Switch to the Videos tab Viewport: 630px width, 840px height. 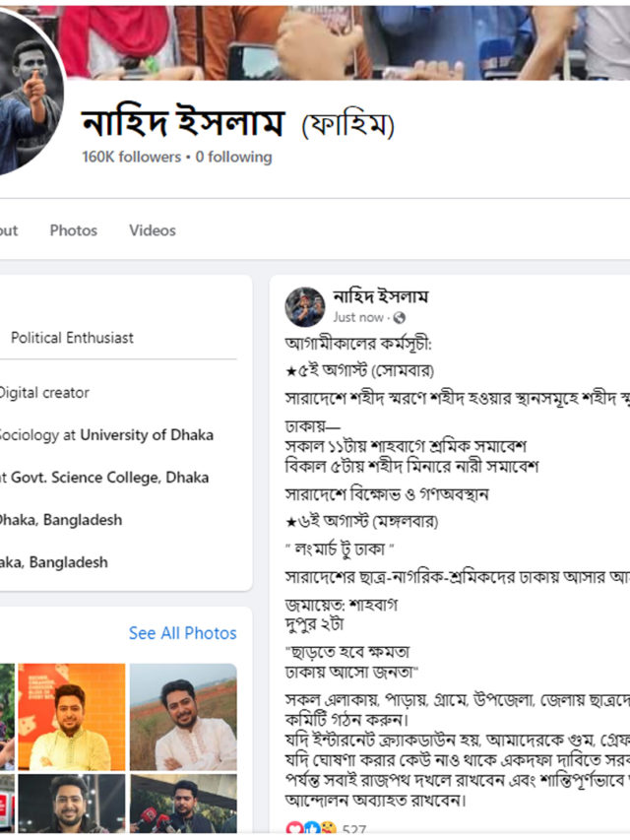pos(153,230)
